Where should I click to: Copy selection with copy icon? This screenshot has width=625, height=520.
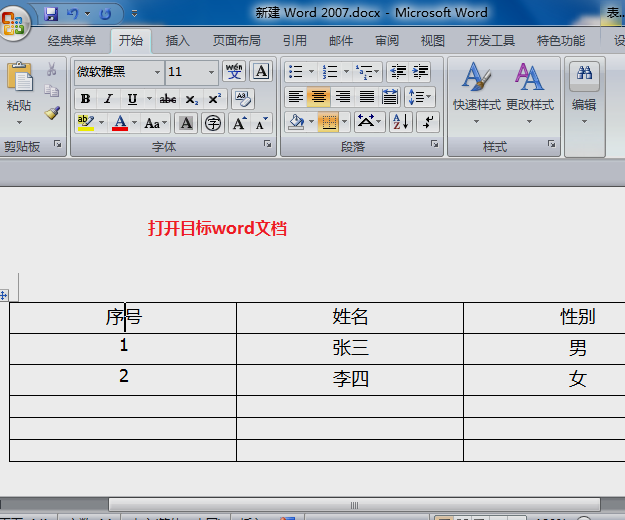coord(51,91)
